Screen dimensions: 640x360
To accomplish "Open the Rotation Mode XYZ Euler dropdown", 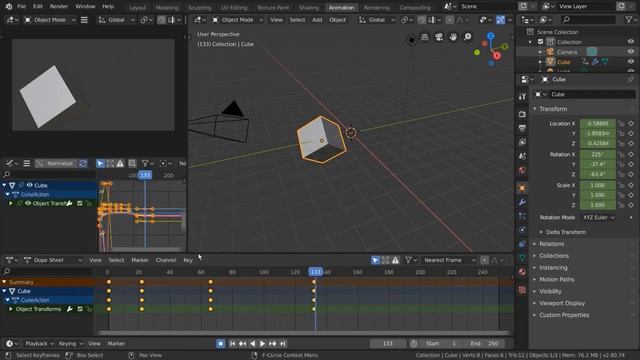I will coord(598,218).
